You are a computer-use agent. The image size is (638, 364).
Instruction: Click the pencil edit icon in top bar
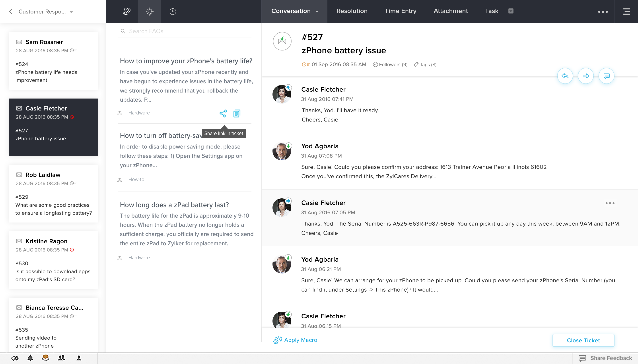(127, 12)
